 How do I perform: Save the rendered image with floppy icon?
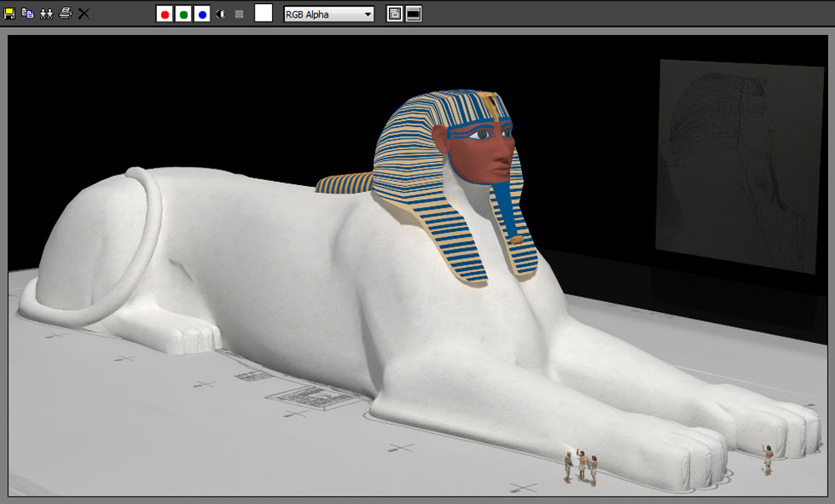9,13
